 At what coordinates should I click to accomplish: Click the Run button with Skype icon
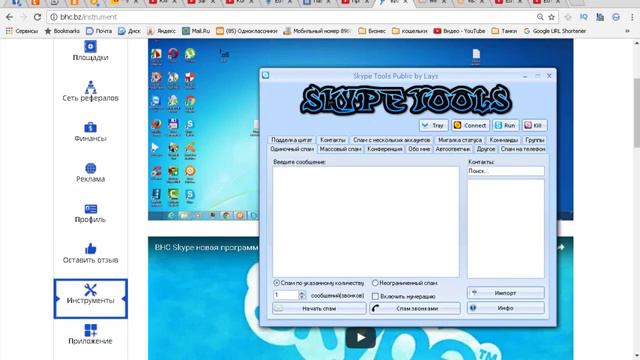[x=505, y=125]
